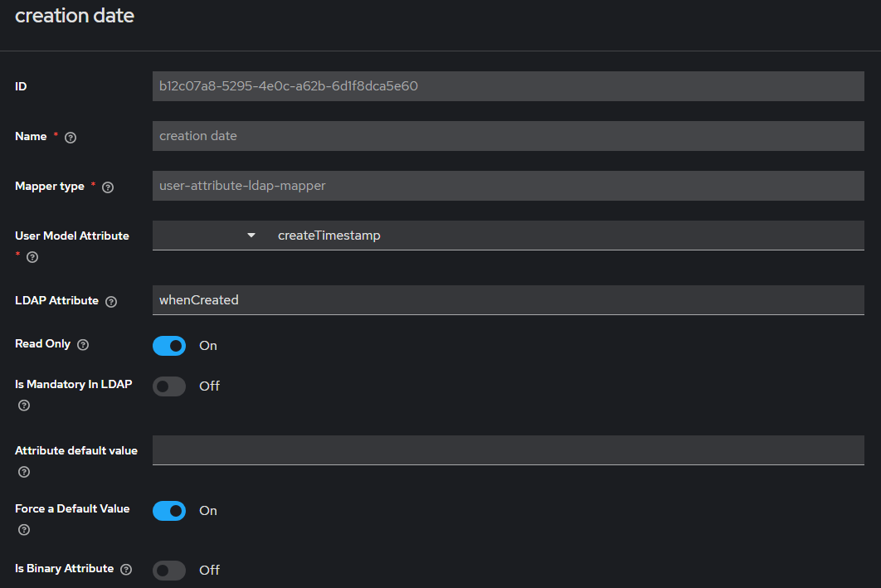Click the ID field showing the UUID

pyautogui.click(x=508, y=86)
